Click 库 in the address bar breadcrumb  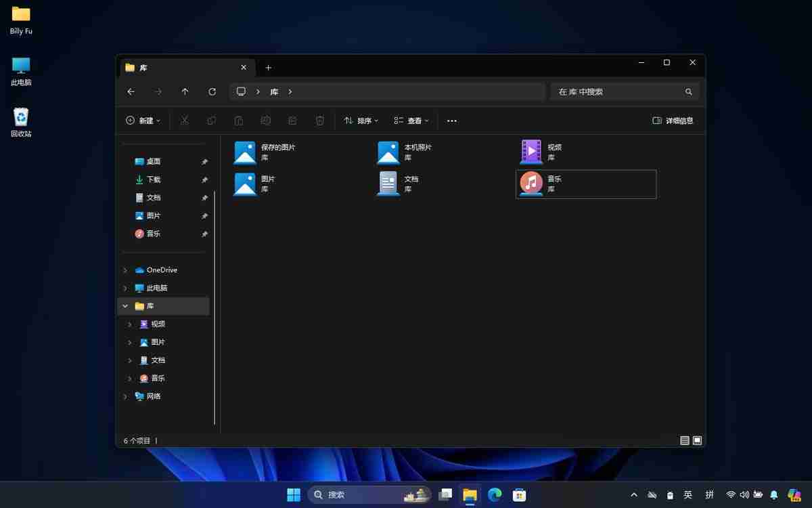(x=274, y=91)
